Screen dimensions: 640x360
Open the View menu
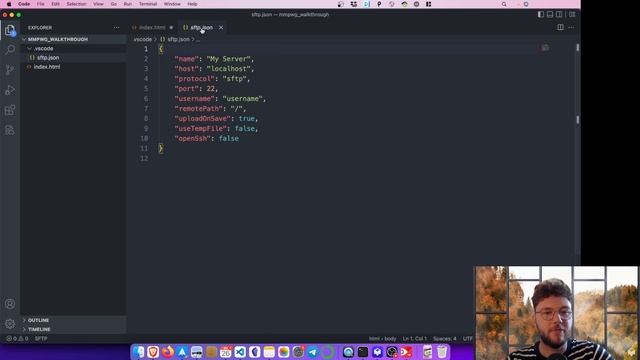pos(98,4)
